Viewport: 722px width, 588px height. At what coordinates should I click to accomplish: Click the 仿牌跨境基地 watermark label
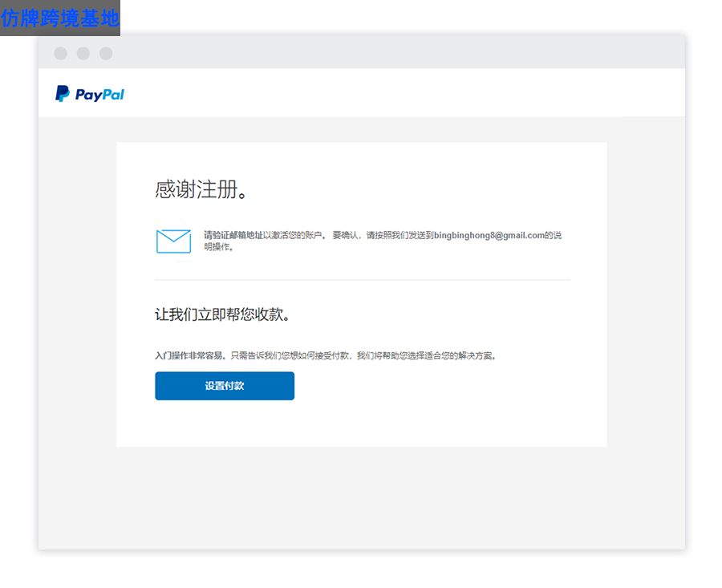point(60,18)
